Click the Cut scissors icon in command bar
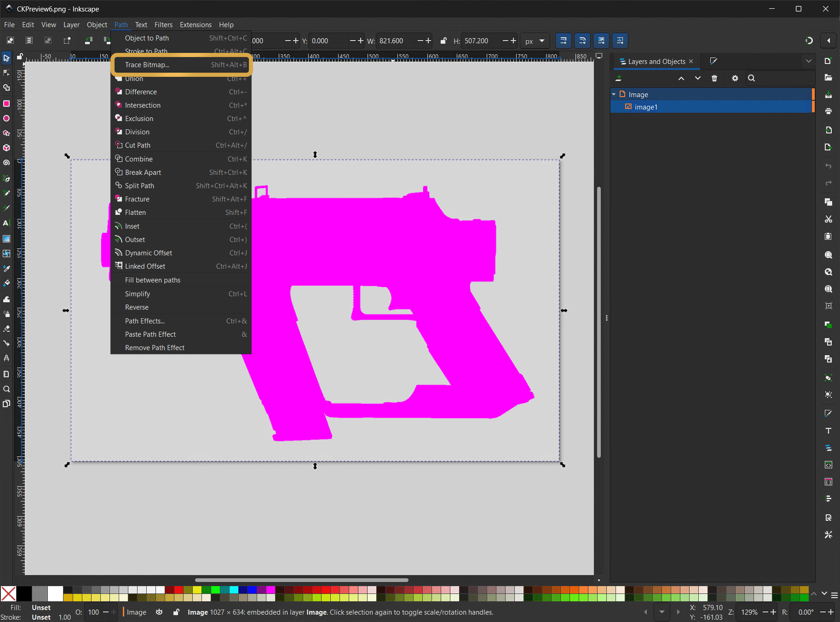 828,219
